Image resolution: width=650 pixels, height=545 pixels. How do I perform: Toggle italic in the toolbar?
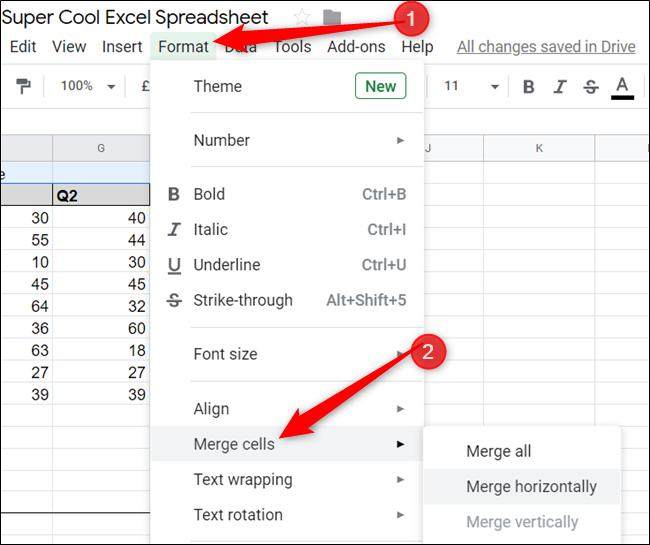(x=560, y=87)
